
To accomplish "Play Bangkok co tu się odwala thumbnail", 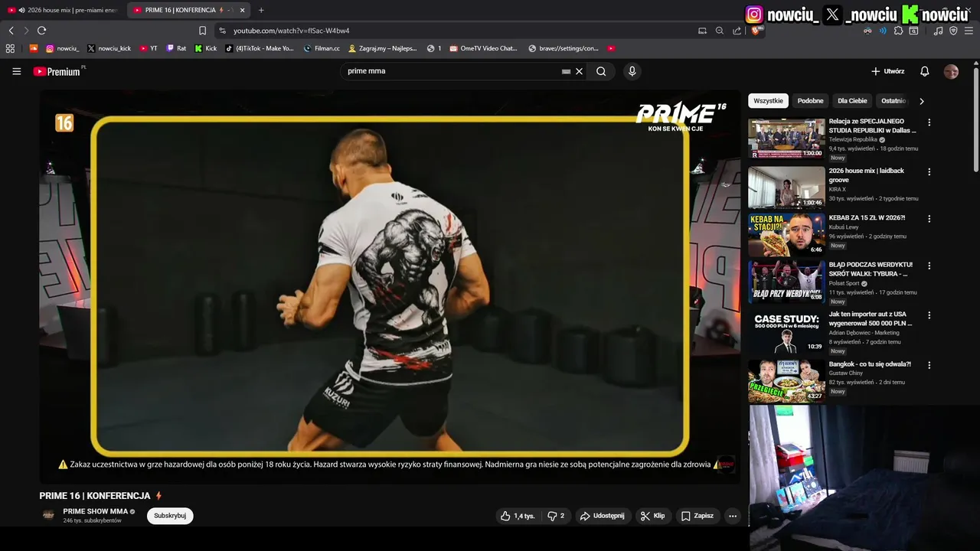I will tap(786, 380).
